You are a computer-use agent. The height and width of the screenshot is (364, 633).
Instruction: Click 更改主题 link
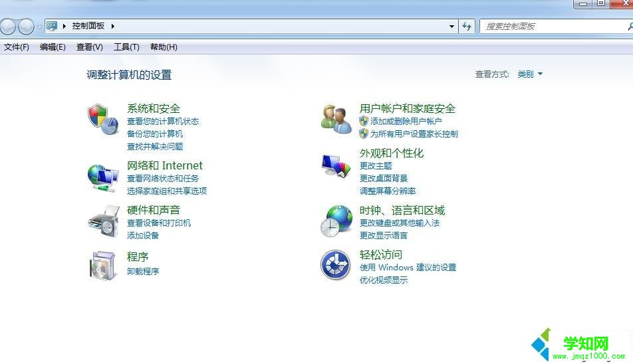pos(376,165)
